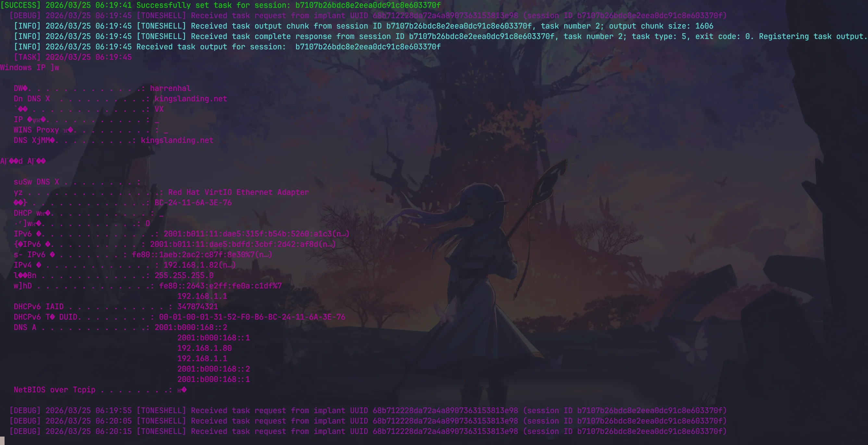
Task: Click the "IPv4" row label
Action: [x=23, y=265]
